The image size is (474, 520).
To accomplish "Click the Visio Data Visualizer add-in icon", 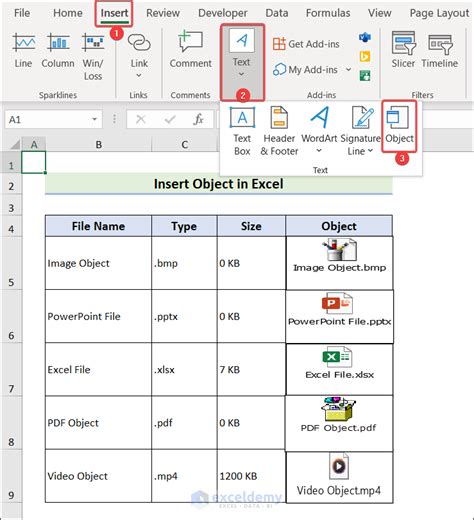I will click(365, 37).
